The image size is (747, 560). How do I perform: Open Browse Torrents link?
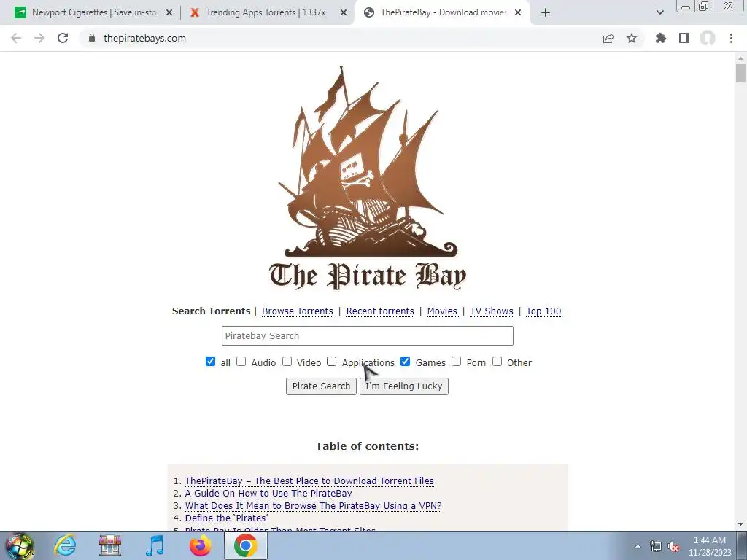tap(298, 311)
